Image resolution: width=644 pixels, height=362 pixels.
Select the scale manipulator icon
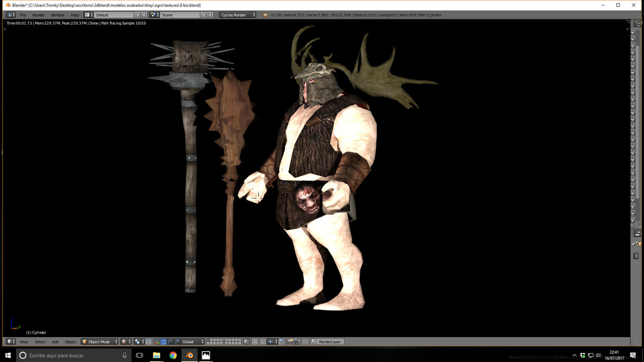177,342
